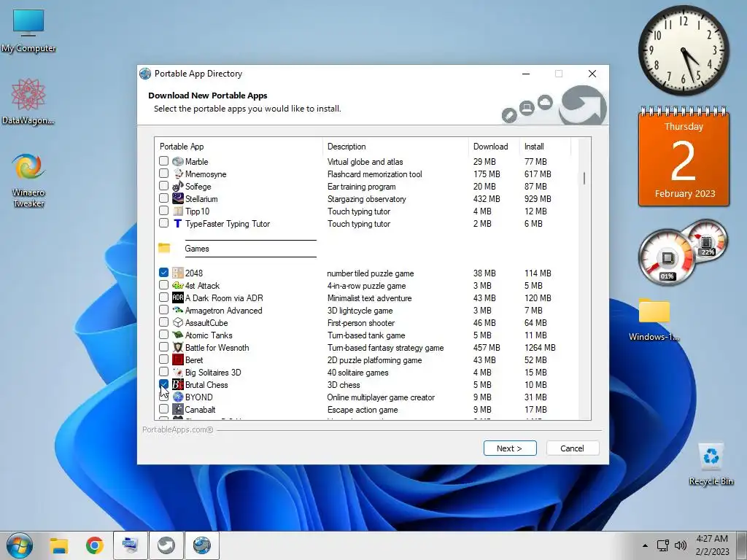Click the Portable App column header
This screenshot has height=560, width=747.
click(x=239, y=146)
